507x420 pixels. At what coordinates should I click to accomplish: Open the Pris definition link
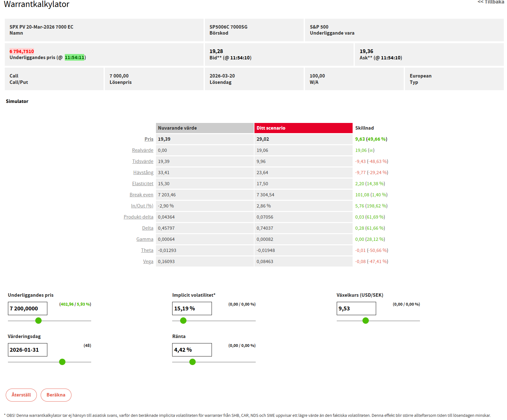(x=149, y=139)
